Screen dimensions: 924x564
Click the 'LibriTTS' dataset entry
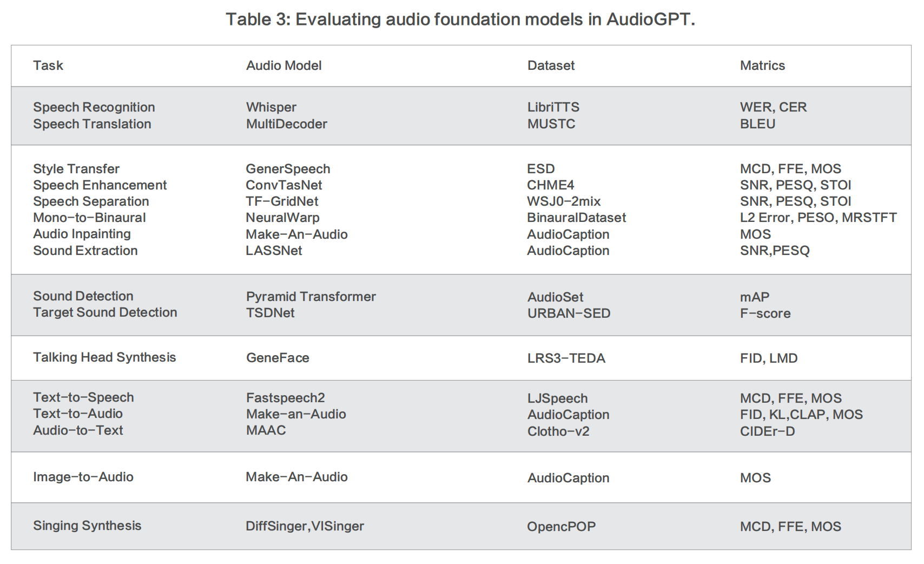coord(553,107)
